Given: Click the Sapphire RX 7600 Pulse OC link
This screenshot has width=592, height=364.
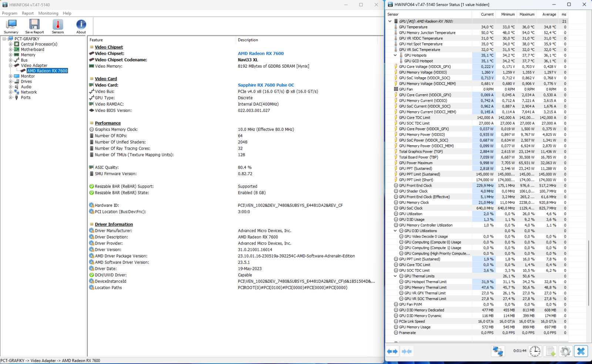Looking at the screenshot, I should (x=266, y=85).
